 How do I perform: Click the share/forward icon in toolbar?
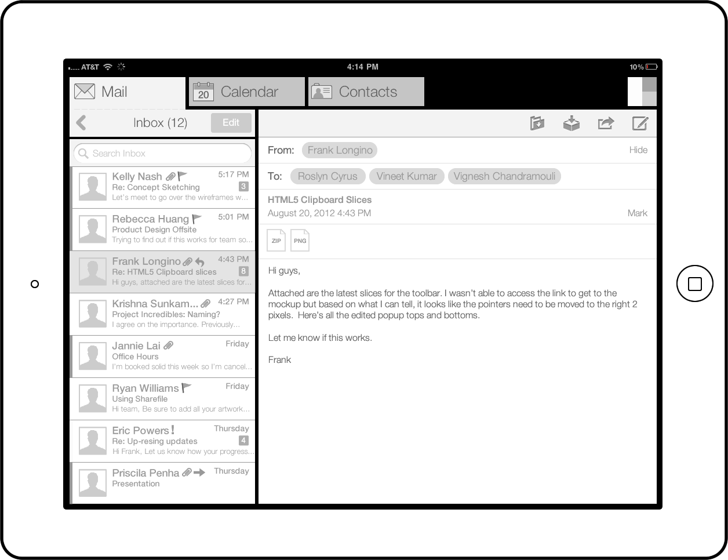coord(606,123)
